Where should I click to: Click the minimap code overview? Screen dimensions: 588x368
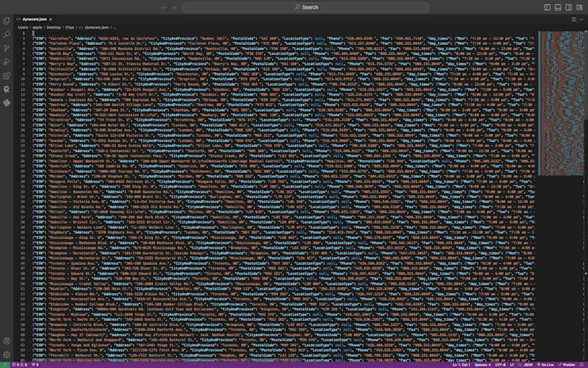click(x=560, y=103)
